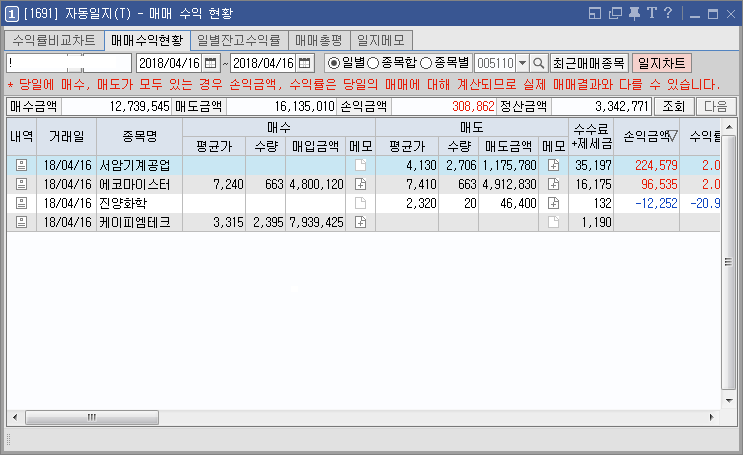Open sell memo icon for 서암기계공업
The width and height of the screenshot is (743, 455).
pyautogui.click(x=553, y=165)
